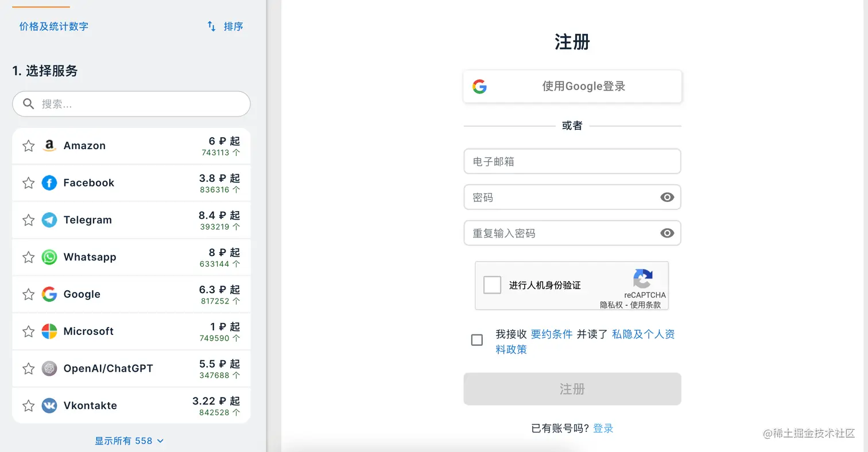Click the Google logo in service list
This screenshot has width=868, height=452.
49,294
